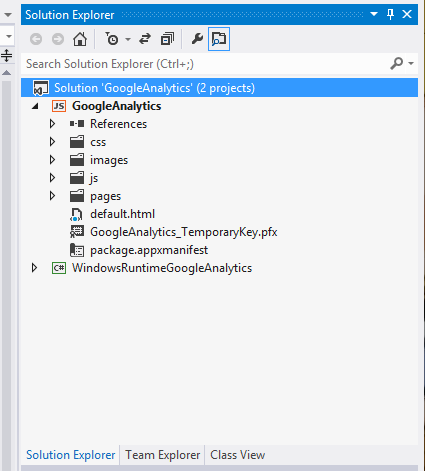
Task: Select the pages folder name
Action: (105, 196)
